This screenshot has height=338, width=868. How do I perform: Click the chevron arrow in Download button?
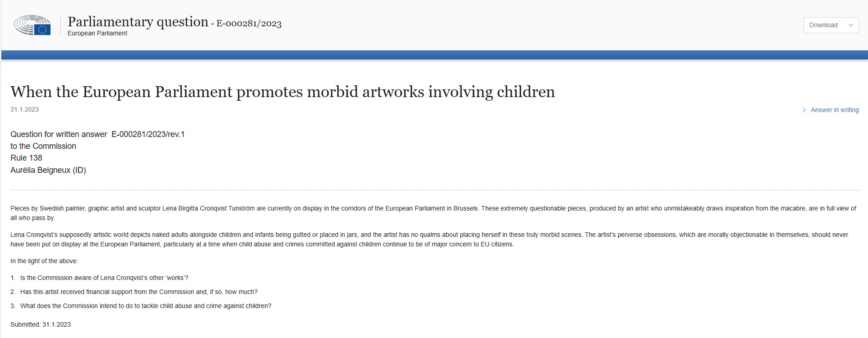[850, 25]
